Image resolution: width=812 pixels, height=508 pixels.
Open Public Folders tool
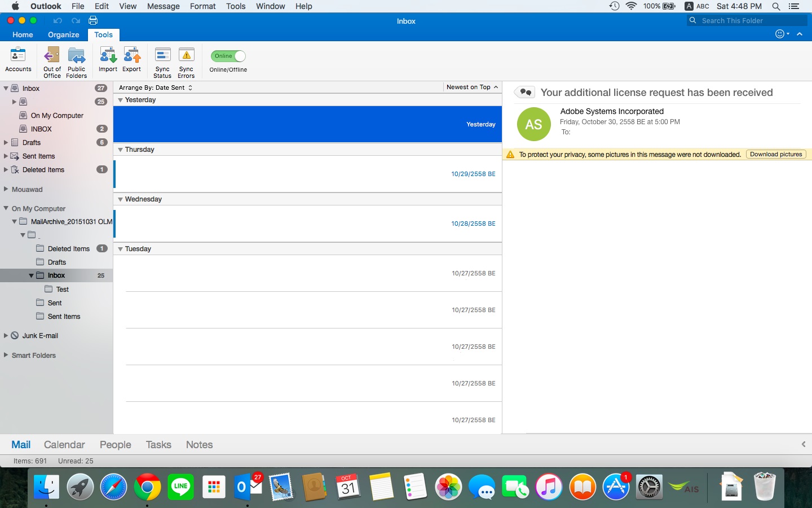click(x=76, y=62)
